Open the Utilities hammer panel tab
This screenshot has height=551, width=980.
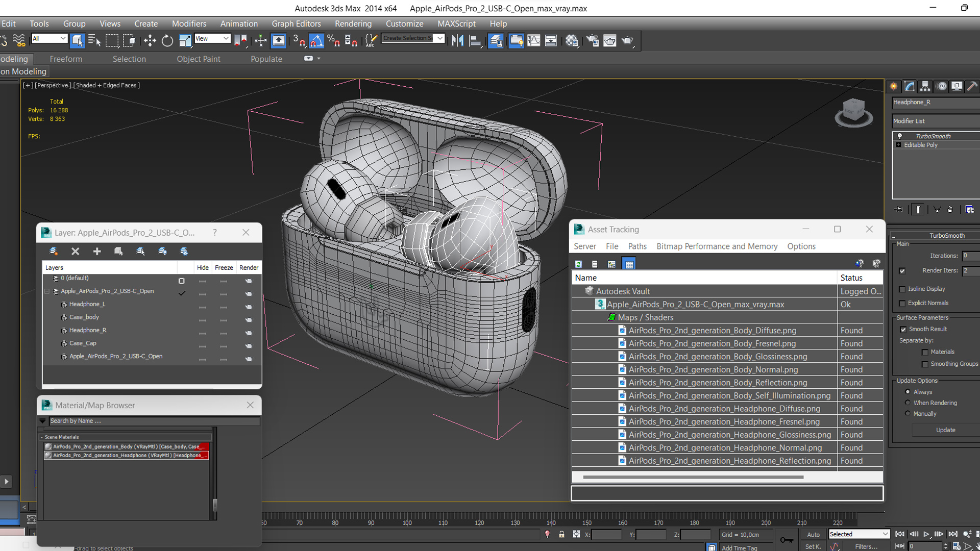(972, 86)
